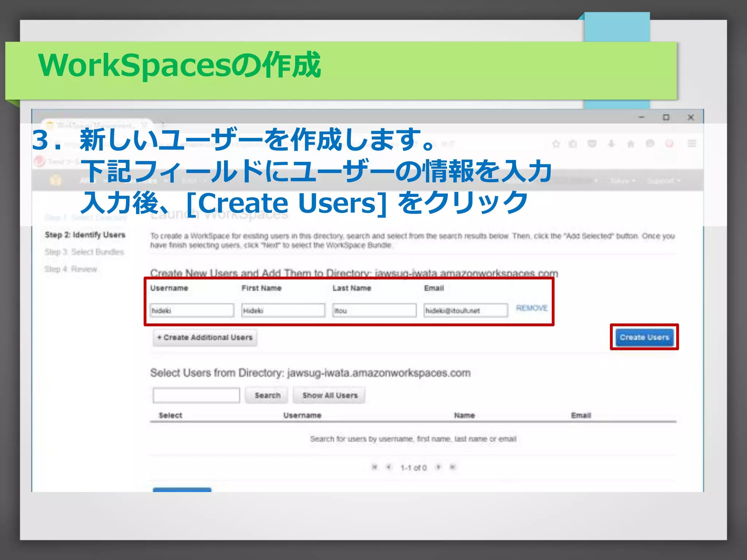This screenshot has width=747, height=560.
Task: Go to last page of user results
Action: click(453, 467)
